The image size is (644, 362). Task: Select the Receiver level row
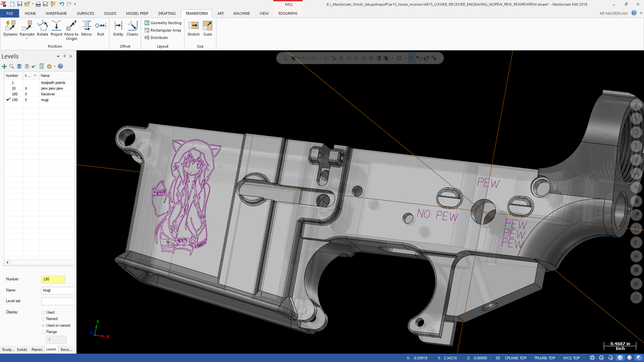click(x=39, y=94)
